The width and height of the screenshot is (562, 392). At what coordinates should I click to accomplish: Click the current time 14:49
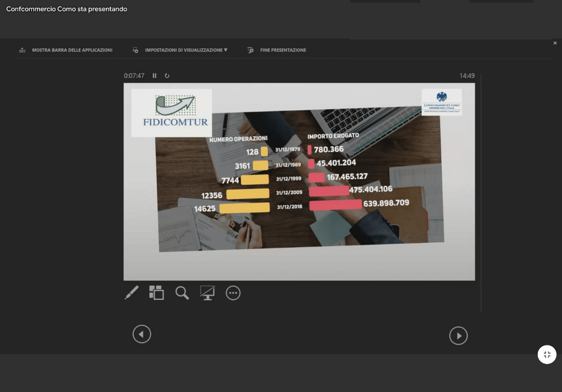click(467, 76)
